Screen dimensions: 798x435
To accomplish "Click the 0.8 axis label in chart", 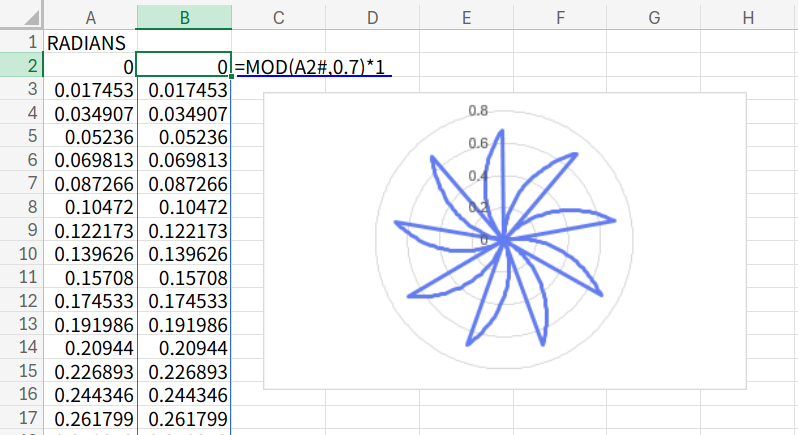I will click(x=478, y=110).
